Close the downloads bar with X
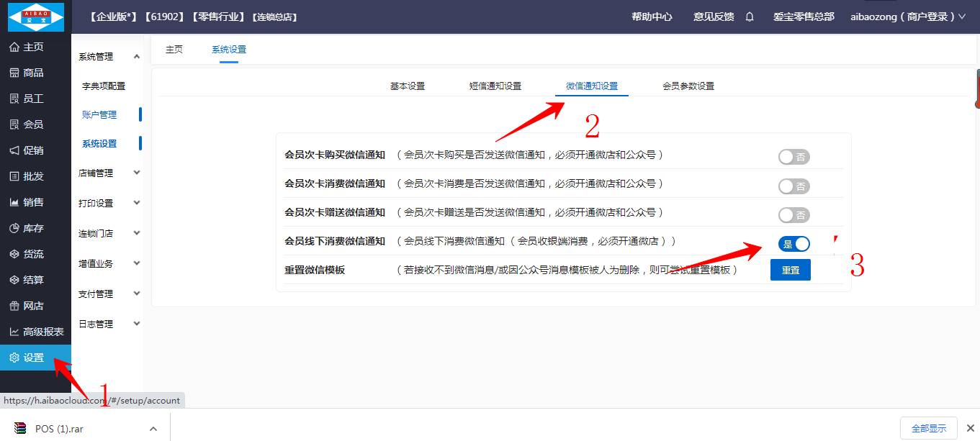Viewport: 980px width, 441px height. [970, 427]
